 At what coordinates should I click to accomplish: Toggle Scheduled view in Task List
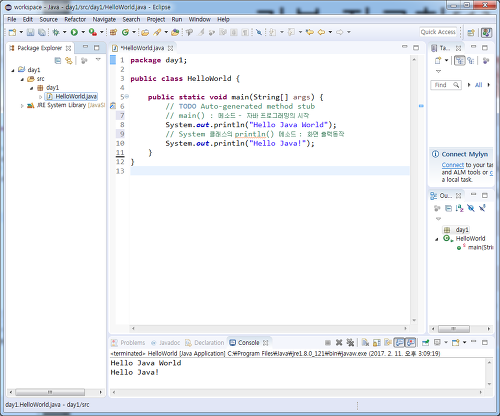[471, 61]
